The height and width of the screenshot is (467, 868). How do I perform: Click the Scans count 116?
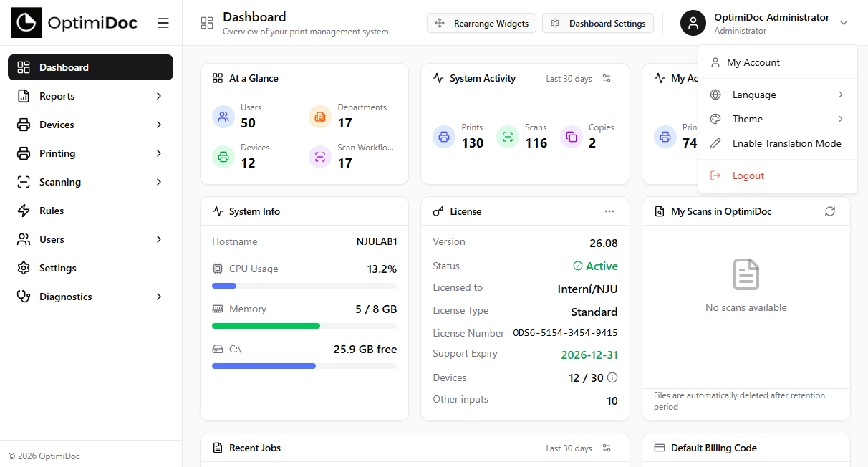click(x=536, y=143)
